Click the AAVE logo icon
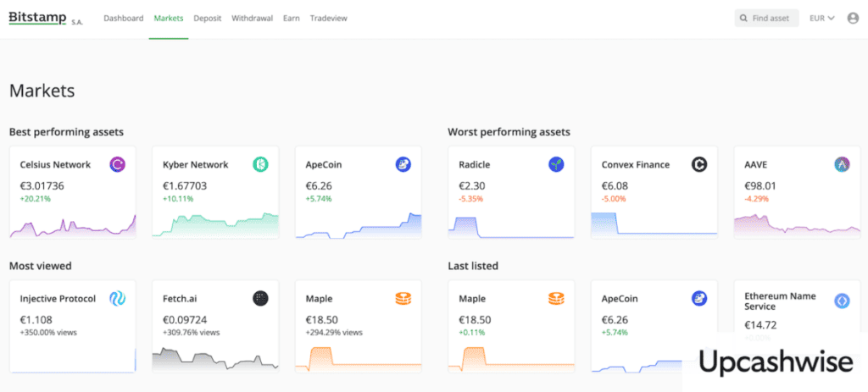The width and height of the screenshot is (868, 392). (842, 164)
